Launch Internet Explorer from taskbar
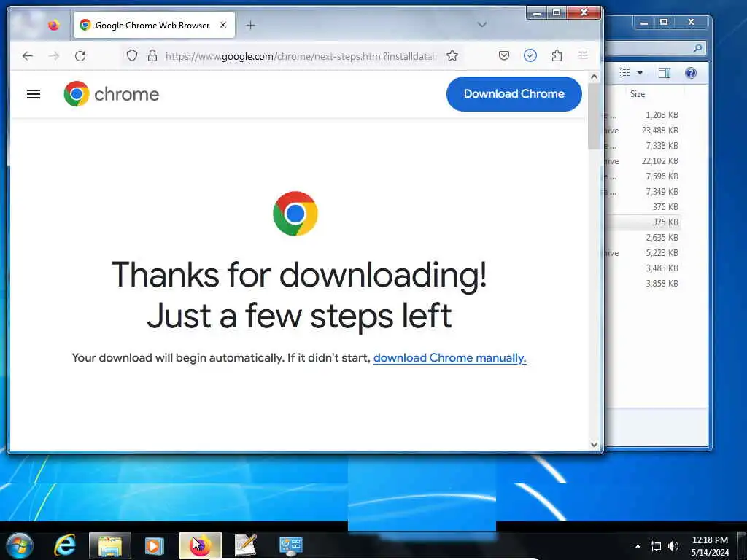747x560 pixels. click(65, 545)
